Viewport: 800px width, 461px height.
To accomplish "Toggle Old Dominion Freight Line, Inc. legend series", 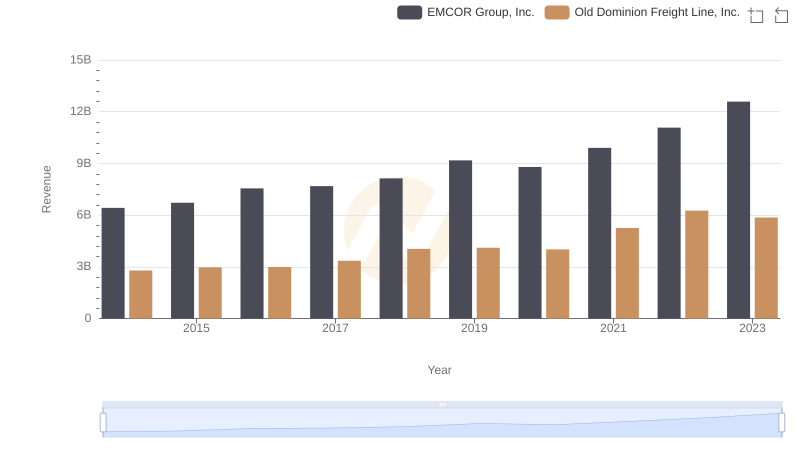I will click(642, 12).
